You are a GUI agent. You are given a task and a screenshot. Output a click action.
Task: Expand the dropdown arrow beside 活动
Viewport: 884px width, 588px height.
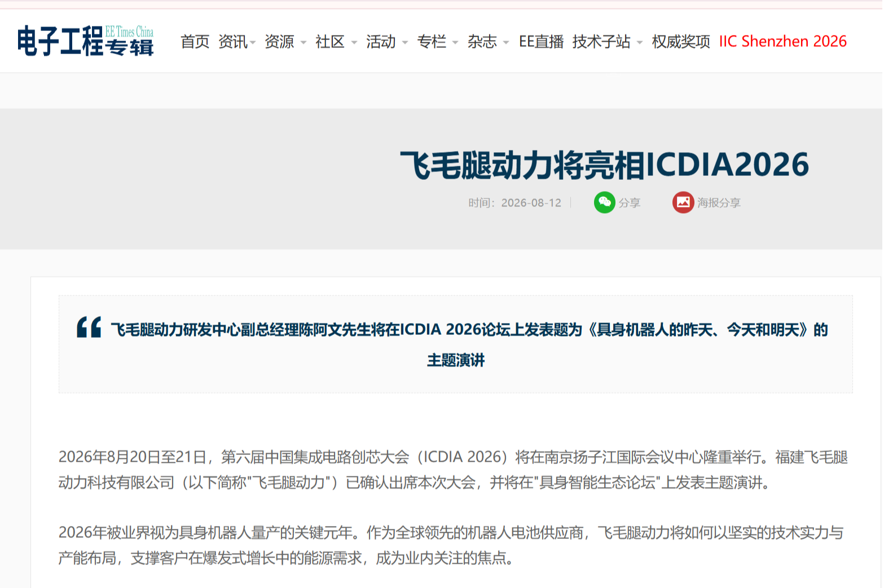click(x=405, y=42)
